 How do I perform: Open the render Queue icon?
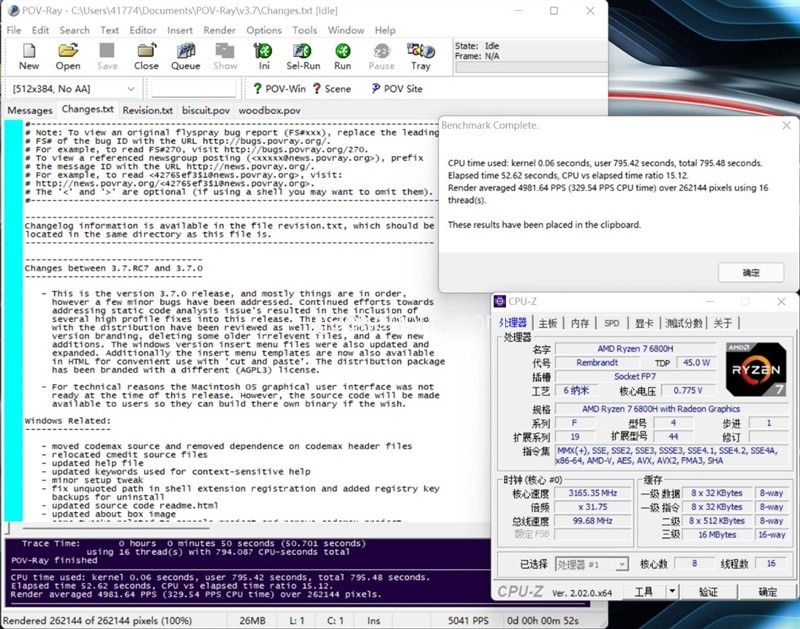tap(185, 57)
